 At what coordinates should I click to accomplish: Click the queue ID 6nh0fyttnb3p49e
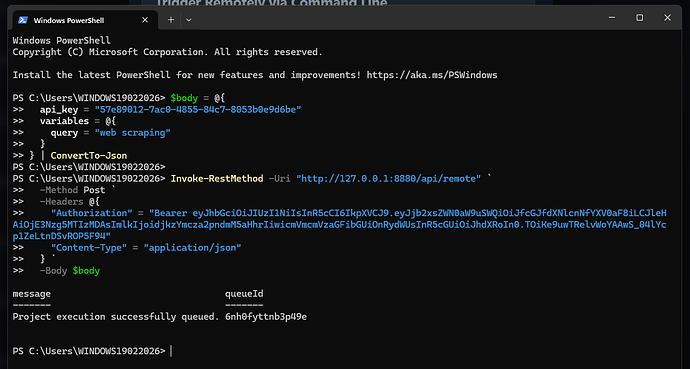[266, 317]
